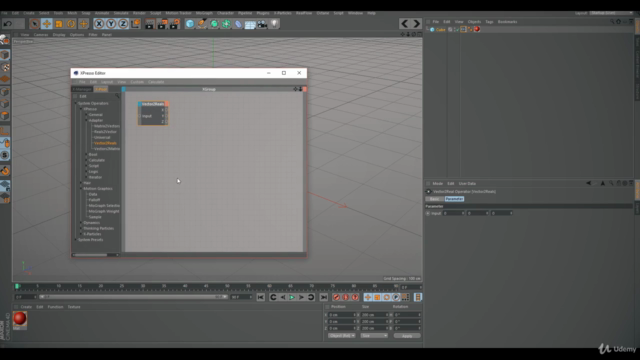The height and width of the screenshot is (360, 640).
Task: Expand the Dynamics group
Action: 81,223
